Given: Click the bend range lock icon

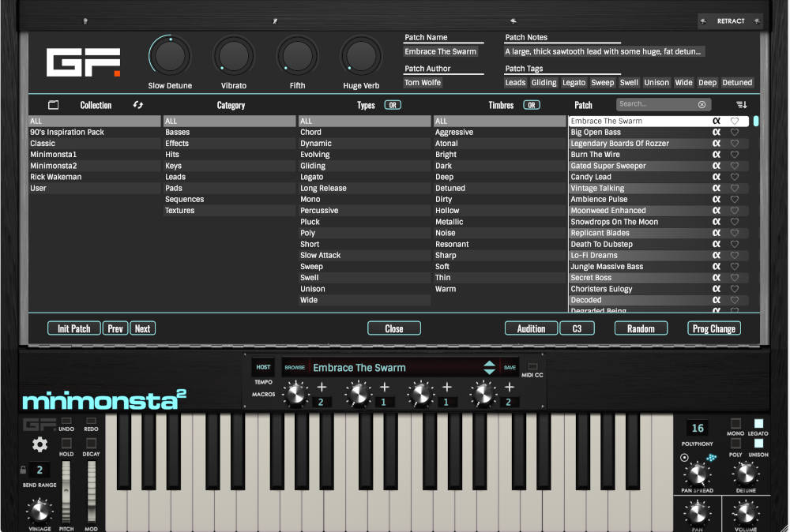Looking at the screenshot, I should 24,470.
